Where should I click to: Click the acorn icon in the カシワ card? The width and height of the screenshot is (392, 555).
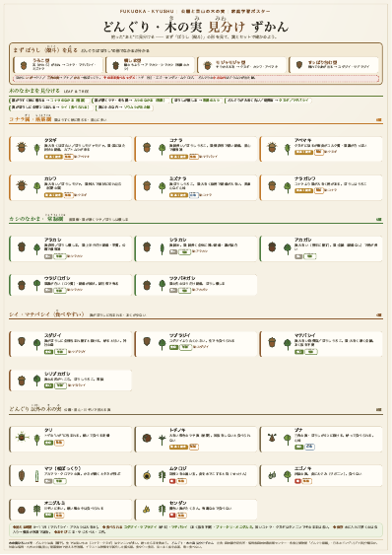22,186
